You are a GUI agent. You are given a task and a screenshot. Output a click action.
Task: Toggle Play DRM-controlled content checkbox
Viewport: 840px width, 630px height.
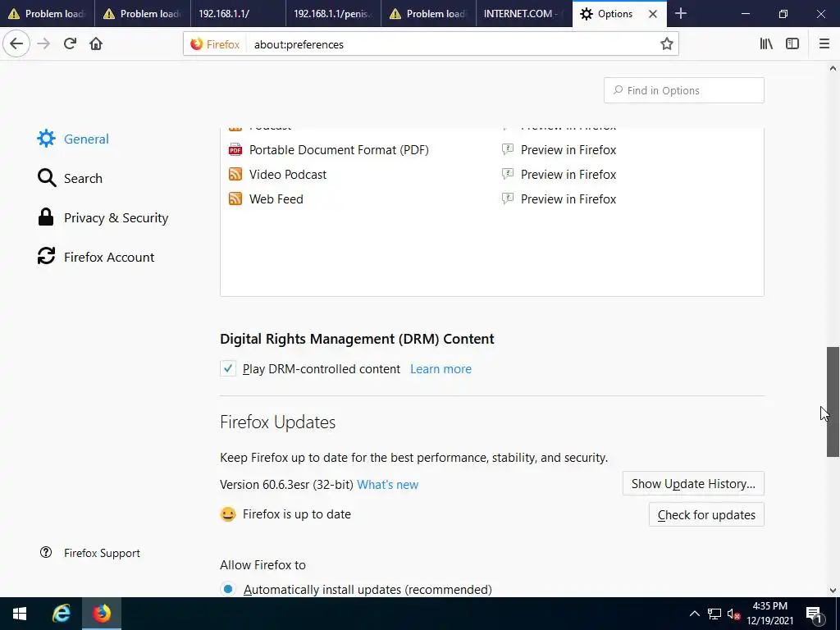coord(228,368)
